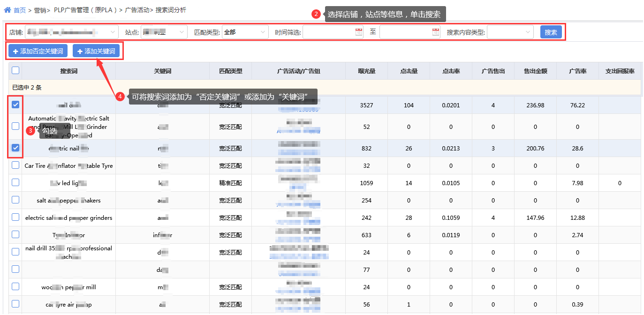Check the row with 77 impressions

pyautogui.click(x=15, y=269)
